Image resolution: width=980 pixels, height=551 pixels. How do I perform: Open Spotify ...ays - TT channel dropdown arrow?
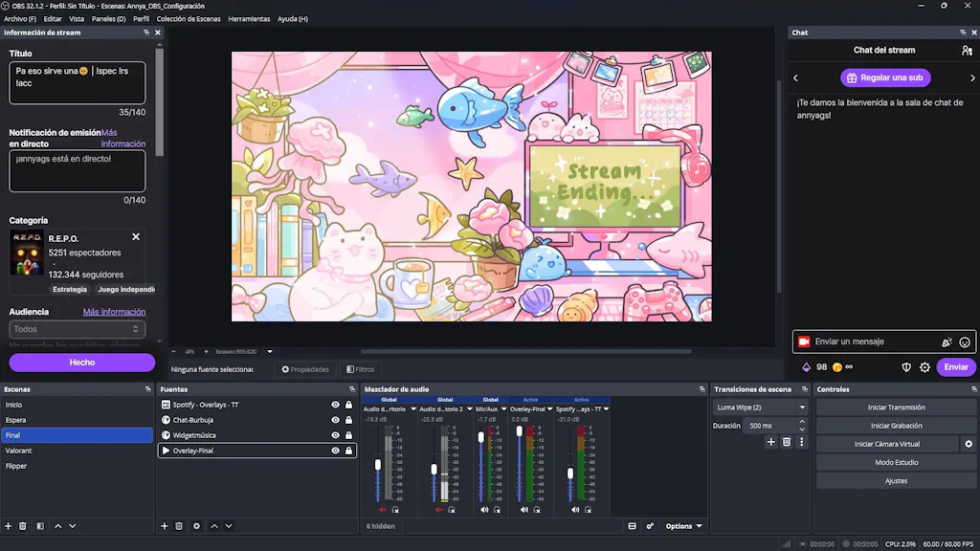pos(606,409)
